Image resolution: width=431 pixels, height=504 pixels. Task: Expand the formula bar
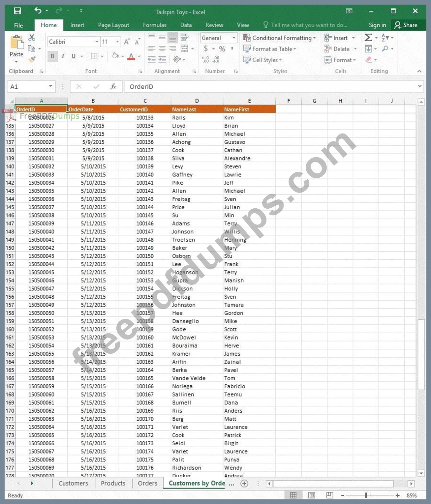click(x=420, y=86)
